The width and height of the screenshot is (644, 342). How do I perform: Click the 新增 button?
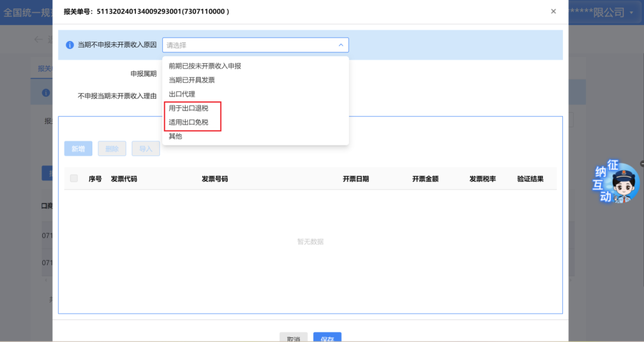78,148
